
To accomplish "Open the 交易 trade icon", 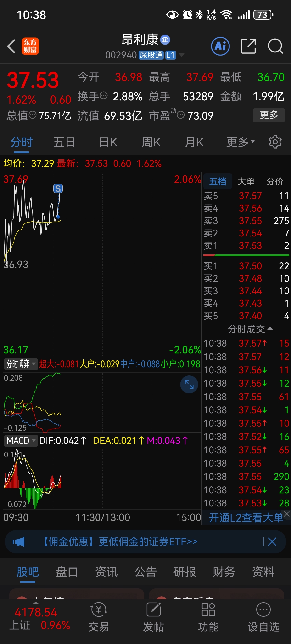I will coord(99,617).
